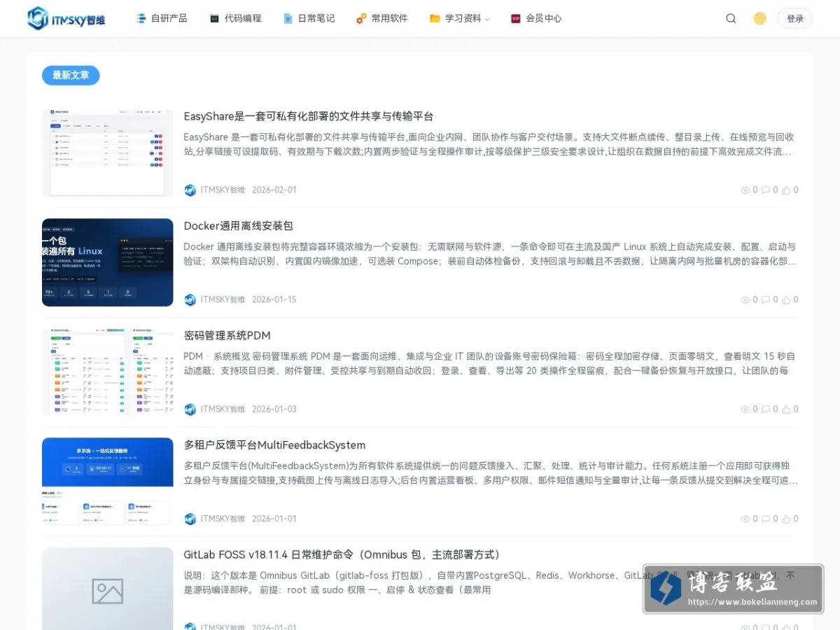Click the views eye icon on the Docker article

click(x=745, y=300)
